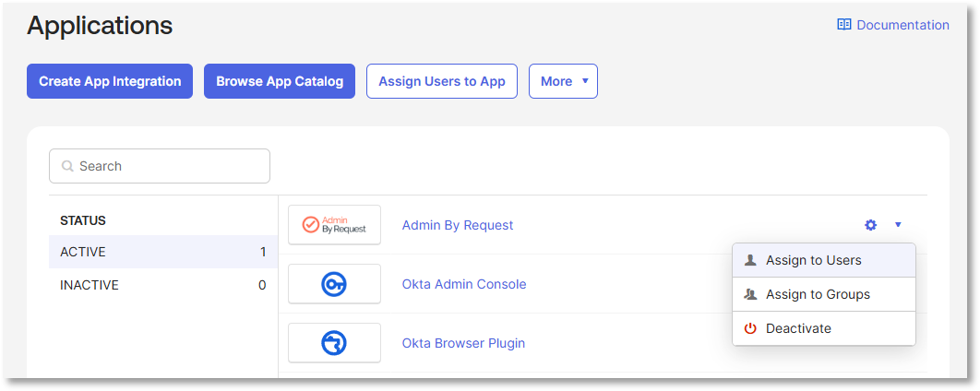Click Assign Users to App button
980x391 pixels.
tap(442, 81)
